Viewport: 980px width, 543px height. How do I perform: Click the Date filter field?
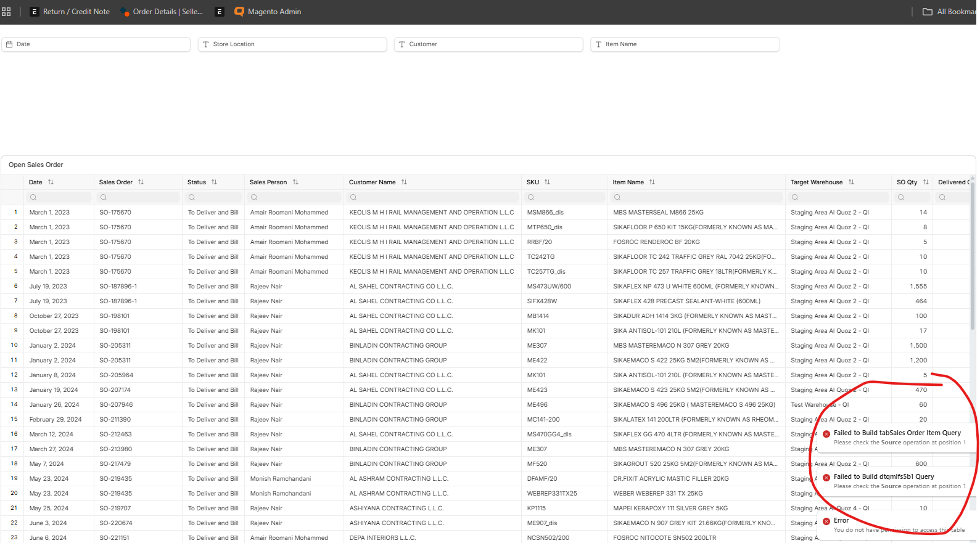point(96,44)
